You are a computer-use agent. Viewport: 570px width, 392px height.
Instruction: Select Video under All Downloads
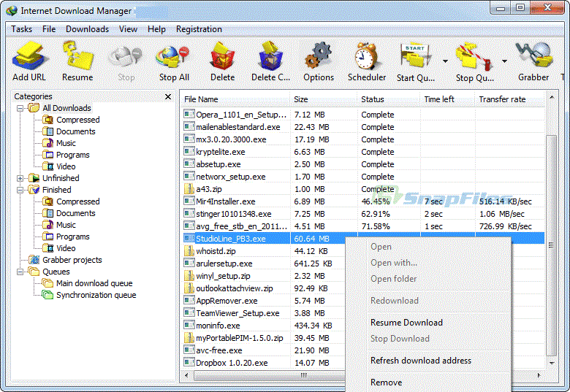tap(66, 166)
